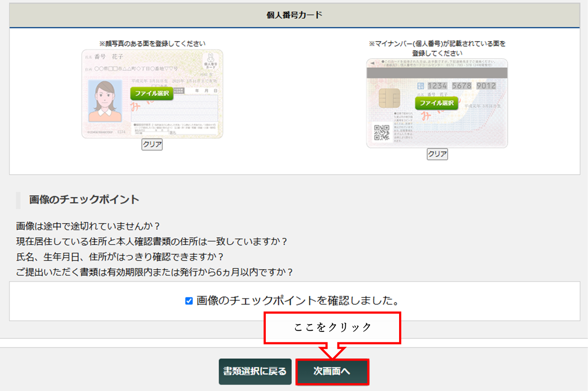Click the QR code on the back card
Image resolution: width=588 pixels, height=391 pixels.
click(382, 133)
